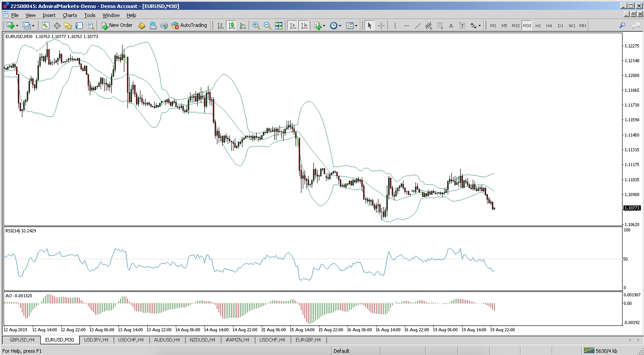Set timeframe to H1

coord(538,26)
